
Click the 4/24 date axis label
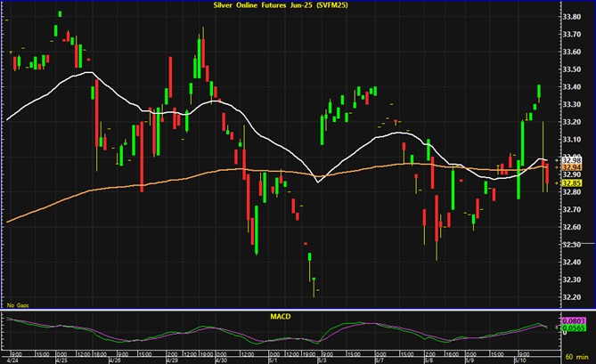[12, 360]
